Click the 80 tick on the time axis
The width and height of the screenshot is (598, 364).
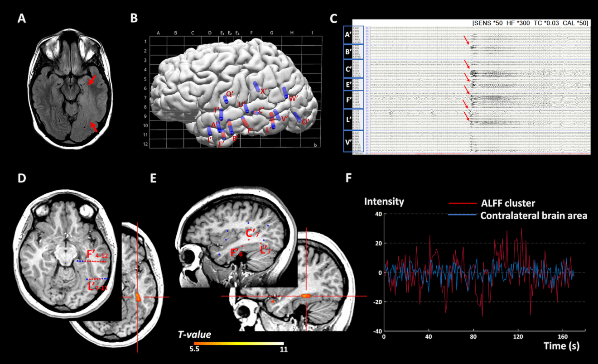[x=473, y=337]
